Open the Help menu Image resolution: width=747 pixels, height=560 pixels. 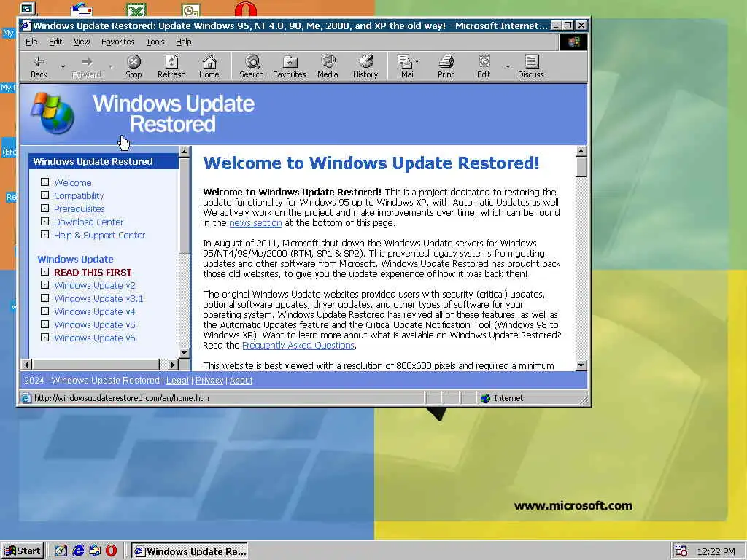[x=183, y=42]
